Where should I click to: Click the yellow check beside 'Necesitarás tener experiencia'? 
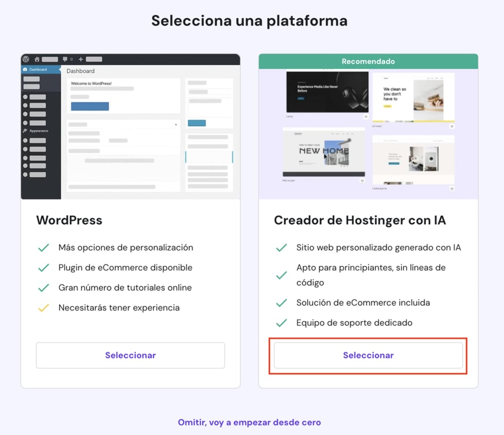coord(44,308)
